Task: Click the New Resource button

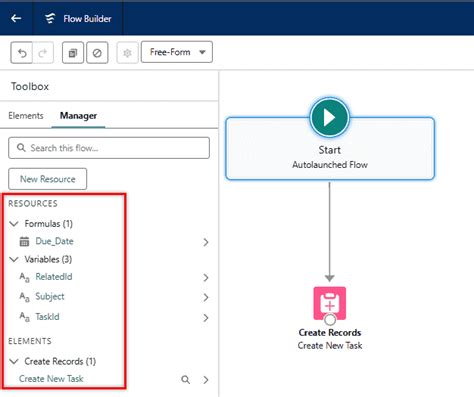Action: click(48, 179)
